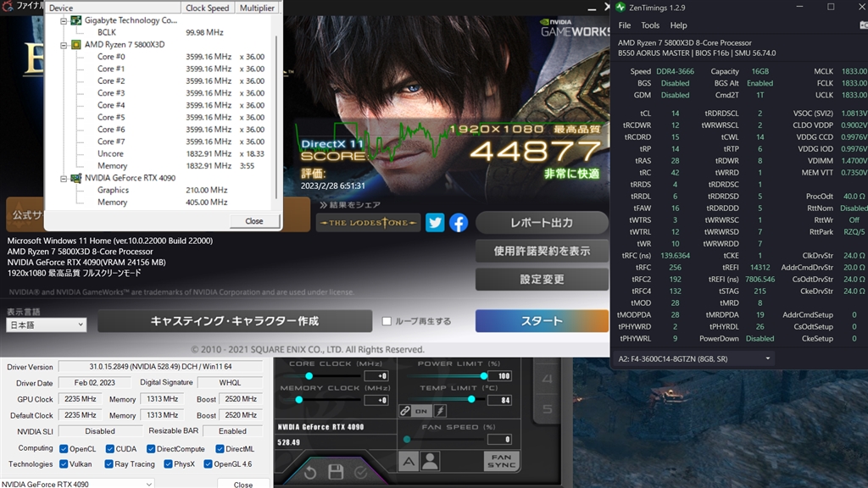Screen dimensions: 868x488
Task: Select Afterburner profile slot 5
Action: pos(547,409)
